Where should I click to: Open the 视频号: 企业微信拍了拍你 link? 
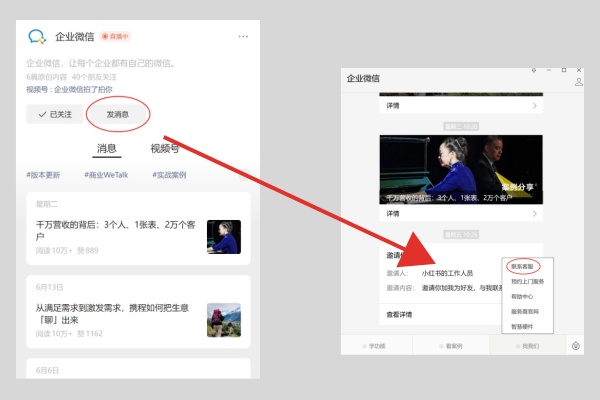click(69, 90)
